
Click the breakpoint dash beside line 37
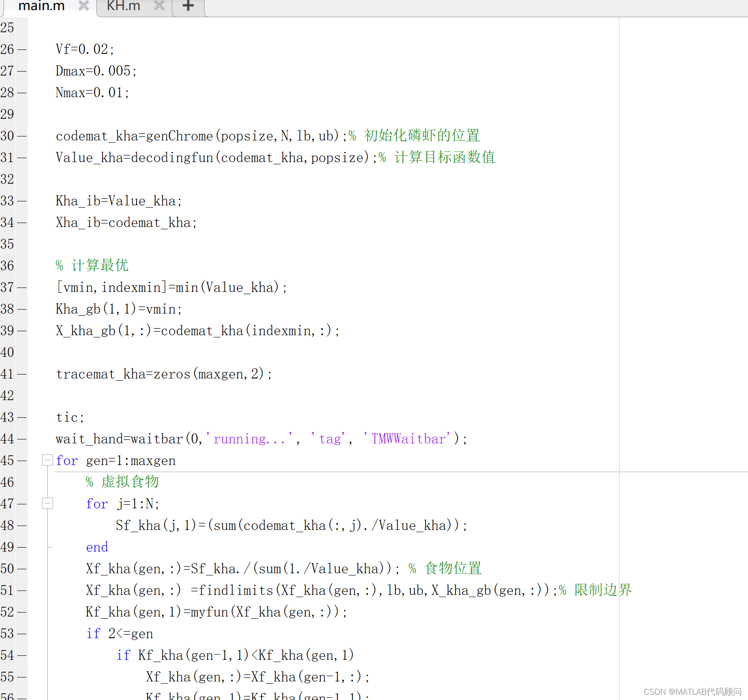click(23, 287)
